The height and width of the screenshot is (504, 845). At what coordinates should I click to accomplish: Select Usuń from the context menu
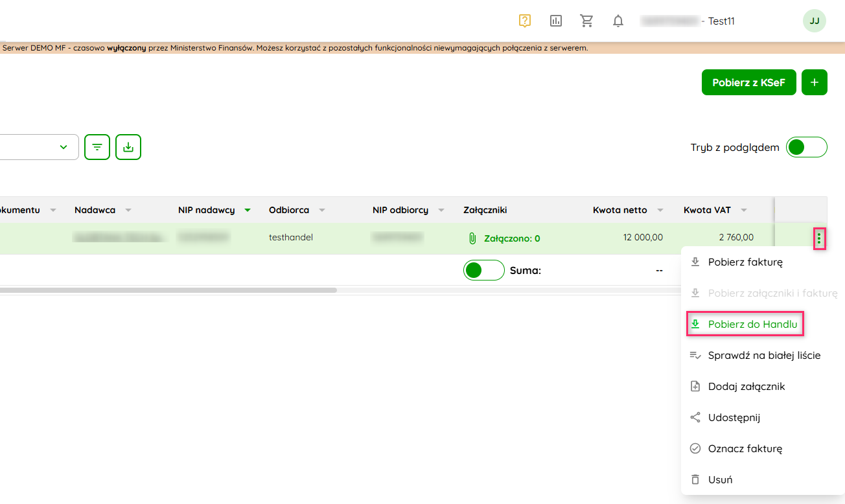pos(720,479)
